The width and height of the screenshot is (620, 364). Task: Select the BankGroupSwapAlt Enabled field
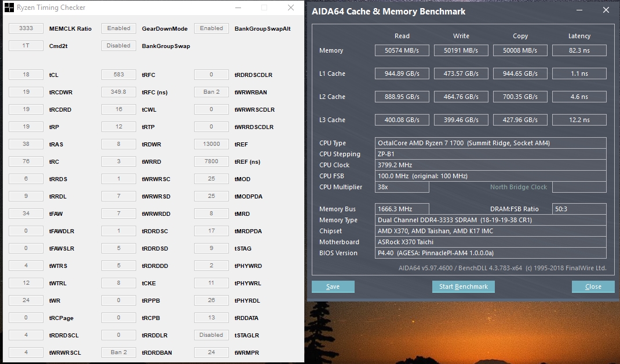coord(211,28)
